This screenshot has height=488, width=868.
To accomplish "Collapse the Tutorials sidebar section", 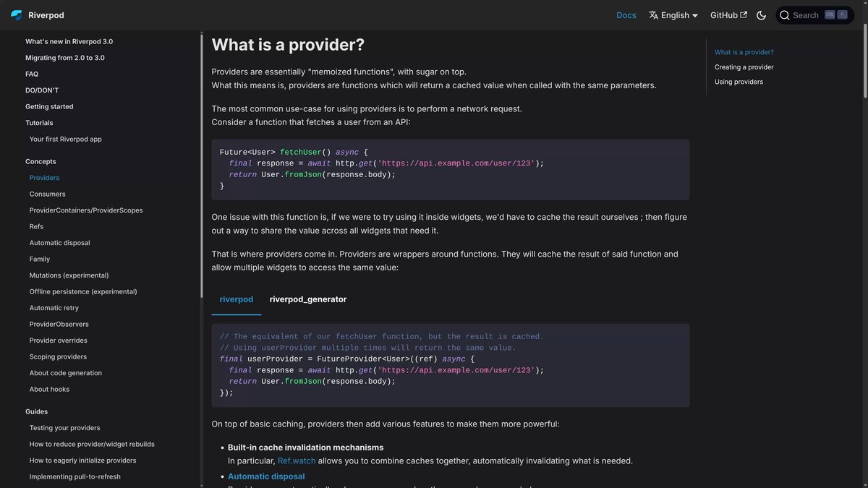I will pos(39,123).
